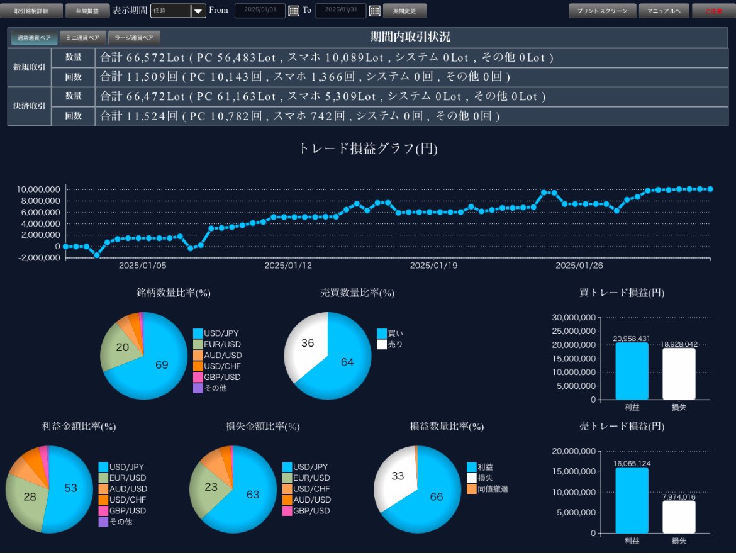The height and width of the screenshot is (560, 736).
Task: Open the To date calendar picker
Action: (x=376, y=11)
